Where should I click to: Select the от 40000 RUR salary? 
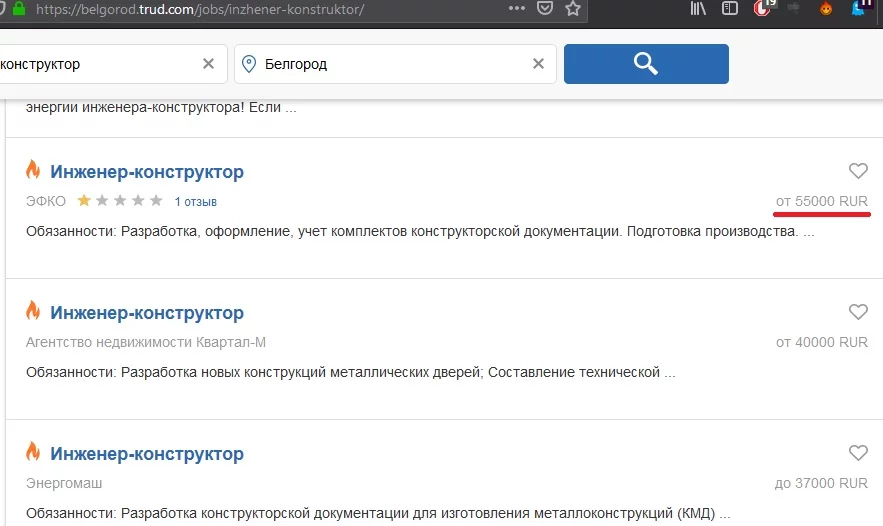pos(822,342)
